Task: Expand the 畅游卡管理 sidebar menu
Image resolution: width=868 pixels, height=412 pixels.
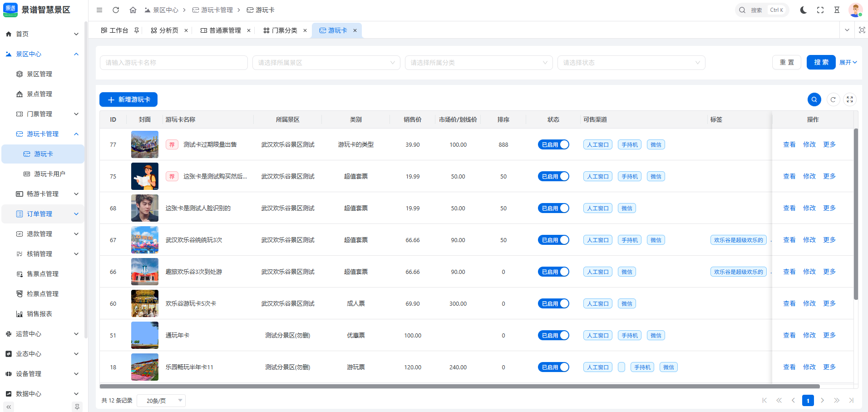Action: coord(43,194)
